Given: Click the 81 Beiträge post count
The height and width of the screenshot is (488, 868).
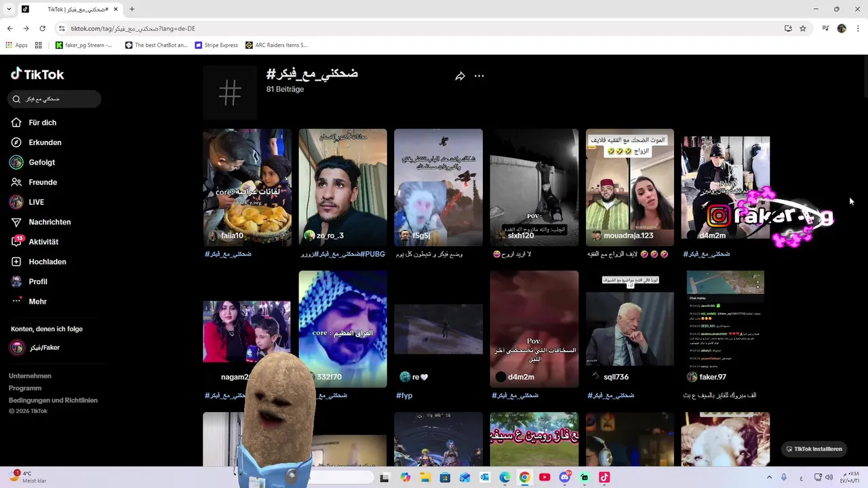Looking at the screenshot, I should pos(285,89).
